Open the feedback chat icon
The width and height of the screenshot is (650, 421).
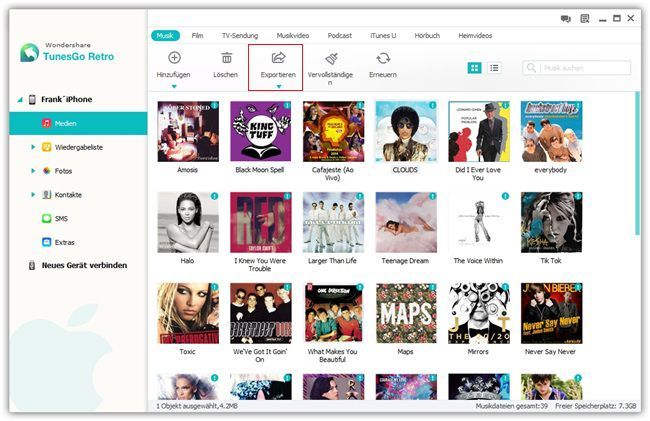(x=565, y=19)
